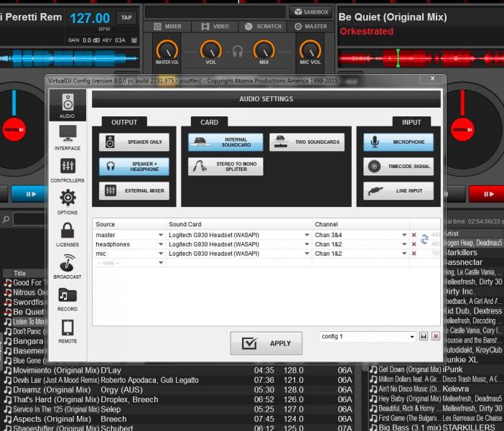Open the Interface settings section
Viewport: 504px width, 431px height.
point(67,137)
